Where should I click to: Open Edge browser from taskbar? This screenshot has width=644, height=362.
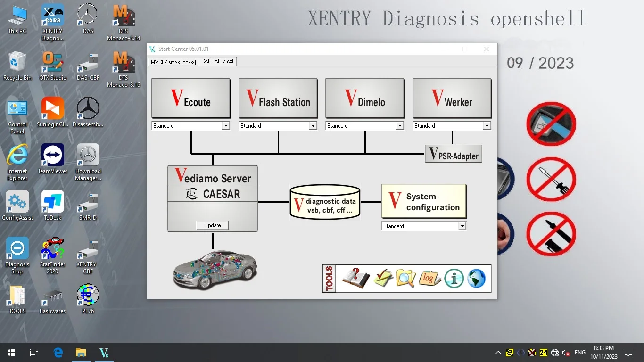[58, 353]
